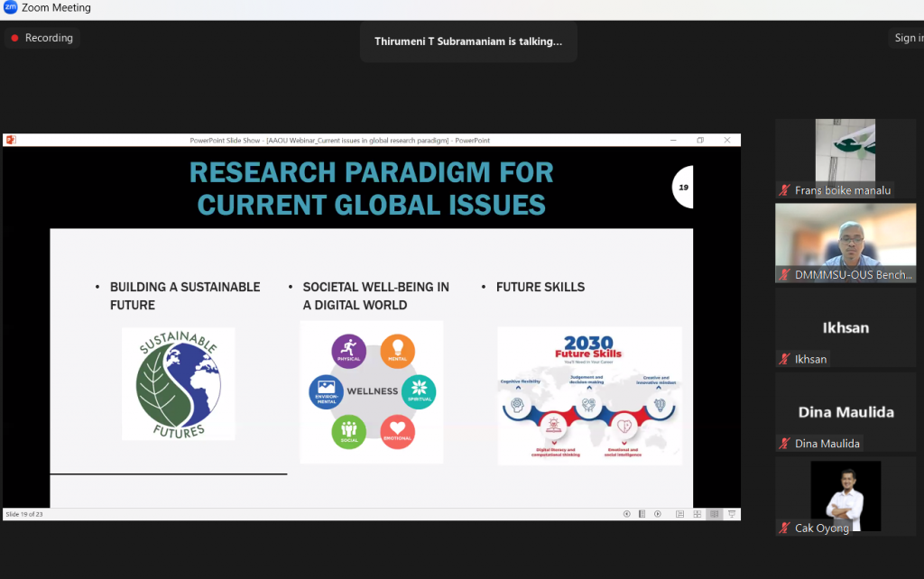Select the highlighted Reading View icon
This screenshot has width=924, height=579.
pyautogui.click(x=715, y=514)
